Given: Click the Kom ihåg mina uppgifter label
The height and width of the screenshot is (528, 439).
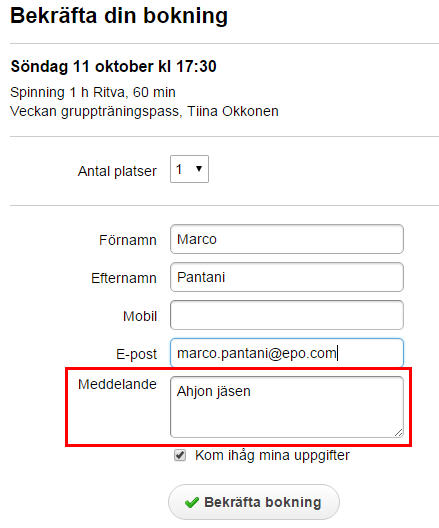Looking at the screenshot, I should coord(272,456).
